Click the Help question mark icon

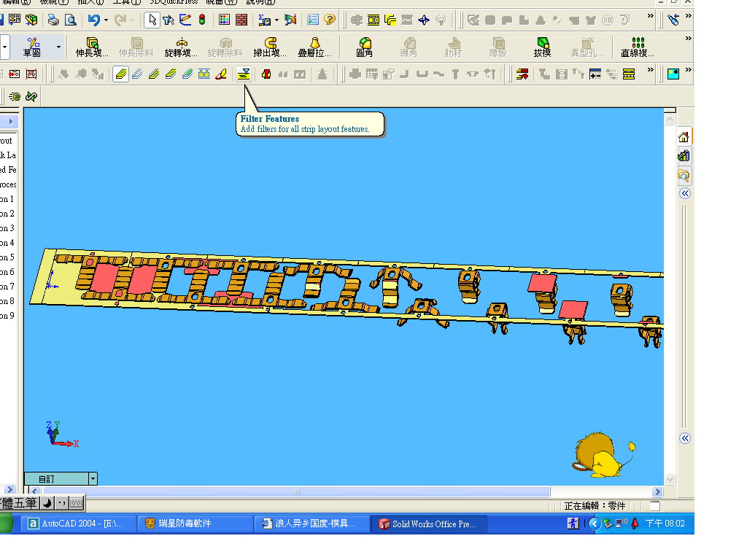pyautogui.click(x=329, y=20)
